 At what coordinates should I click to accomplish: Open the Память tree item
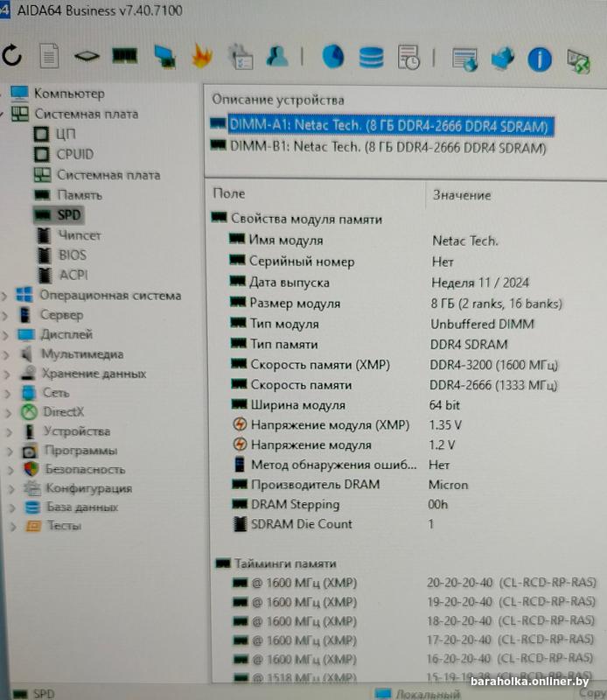point(80,195)
